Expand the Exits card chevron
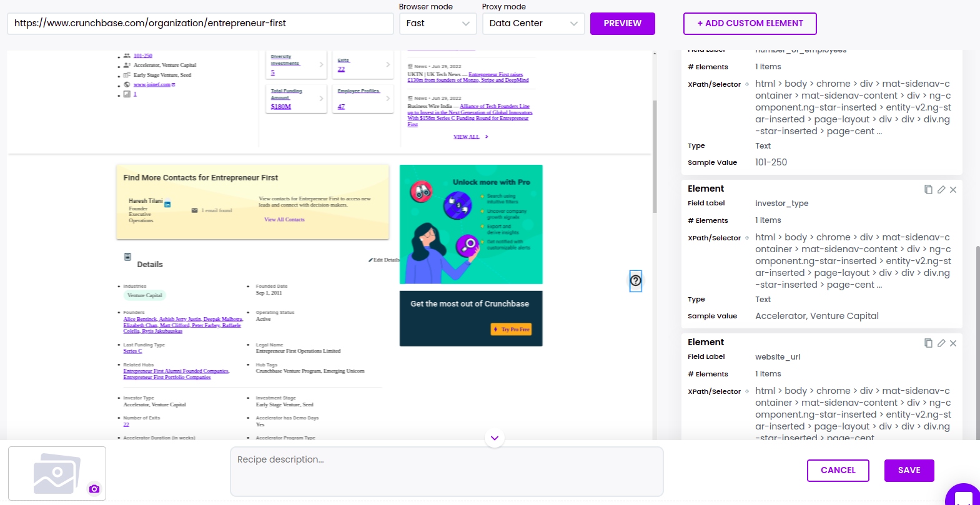The height and width of the screenshot is (505, 980). tap(388, 64)
